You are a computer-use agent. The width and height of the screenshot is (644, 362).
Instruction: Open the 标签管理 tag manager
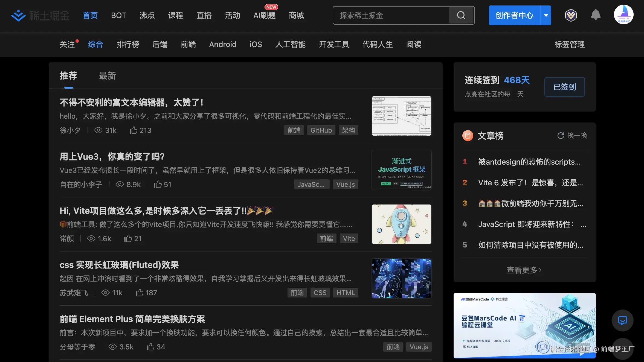[x=569, y=44]
